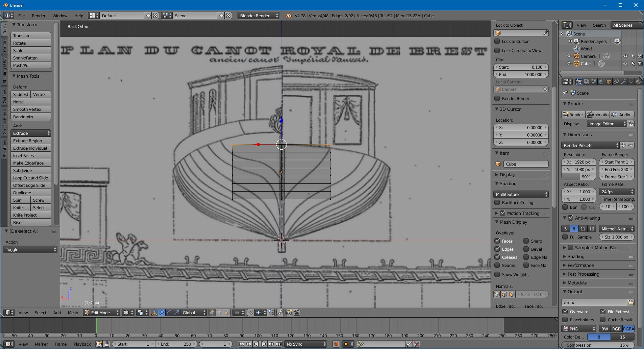Delete keyframes with the crossed key icon

417,344
